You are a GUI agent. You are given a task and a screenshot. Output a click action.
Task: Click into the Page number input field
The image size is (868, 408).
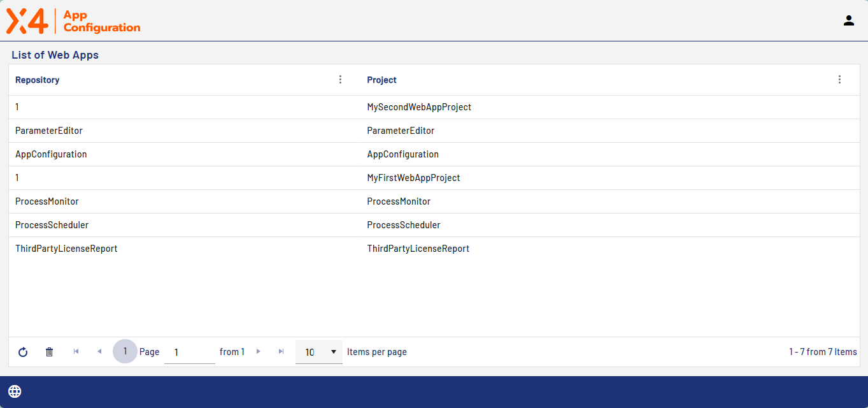[189, 352]
